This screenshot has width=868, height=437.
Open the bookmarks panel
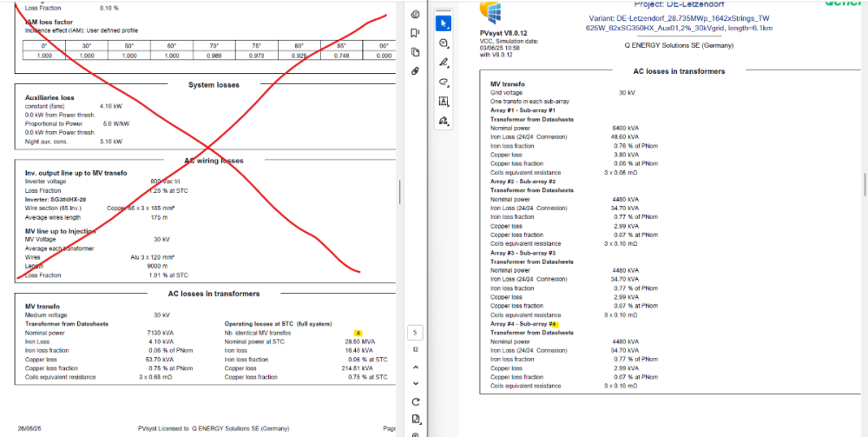[x=416, y=33]
